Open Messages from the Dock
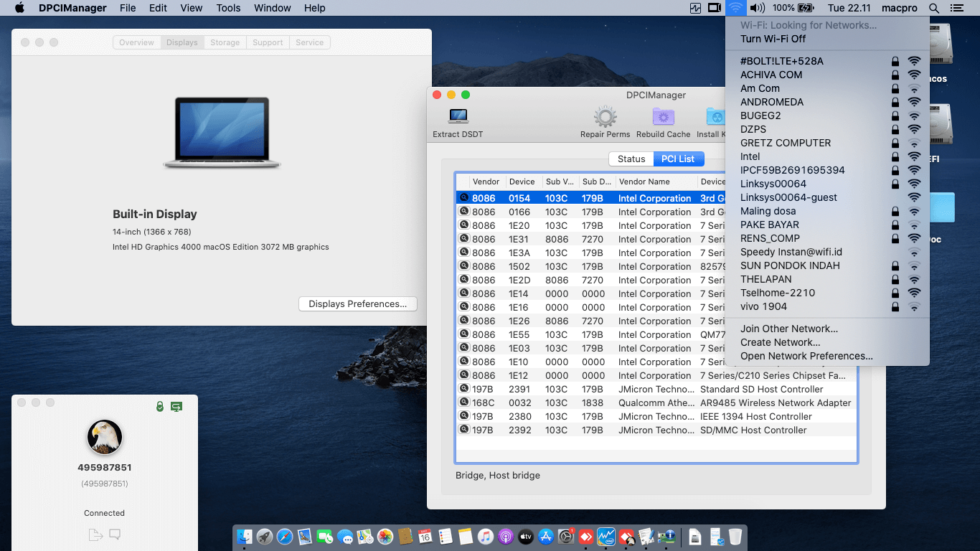Screen dimensions: 980x551 coord(345,536)
